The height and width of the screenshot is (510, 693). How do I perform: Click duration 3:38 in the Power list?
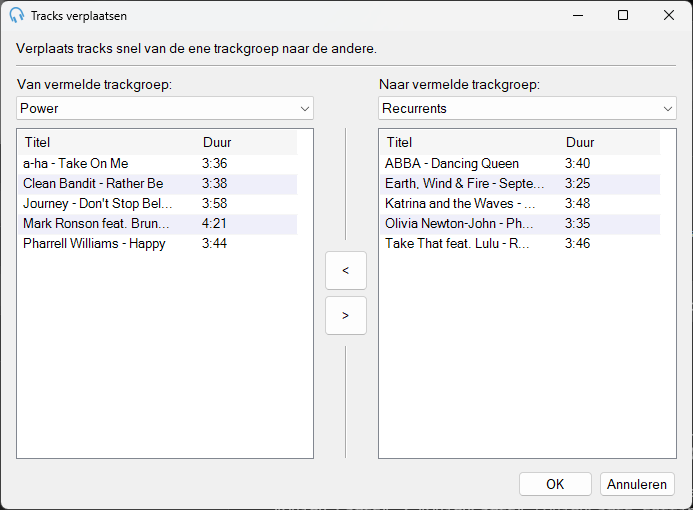tap(214, 183)
